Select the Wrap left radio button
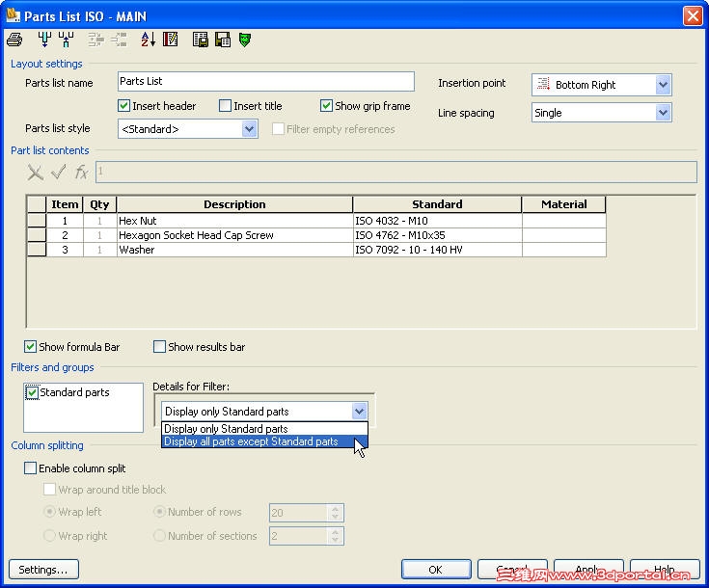Image resolution: width=709 pixels, height=588 pixels. pyautogui.click(x=49, y=512)
